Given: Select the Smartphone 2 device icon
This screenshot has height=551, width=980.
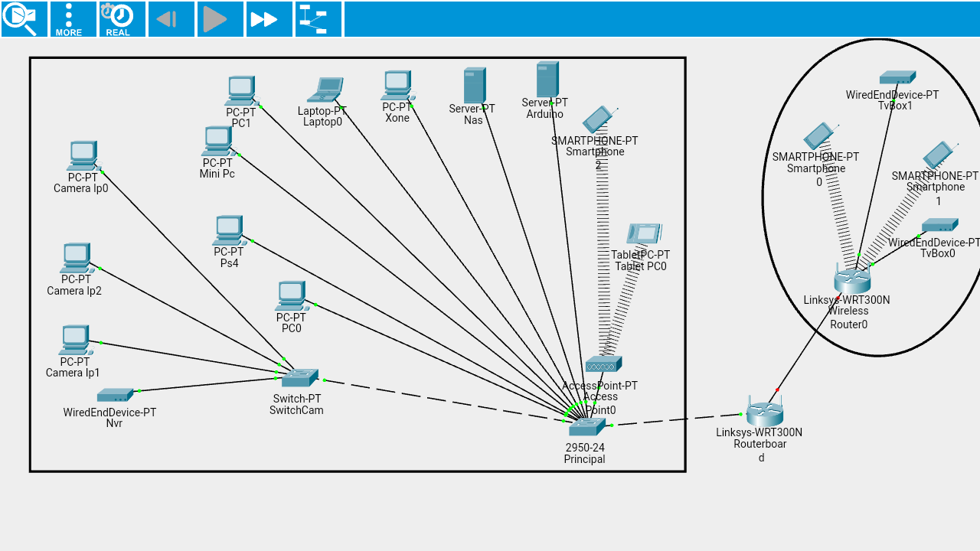Looking at the screenshot, I should pyautogui.click(x=599, y=119).
